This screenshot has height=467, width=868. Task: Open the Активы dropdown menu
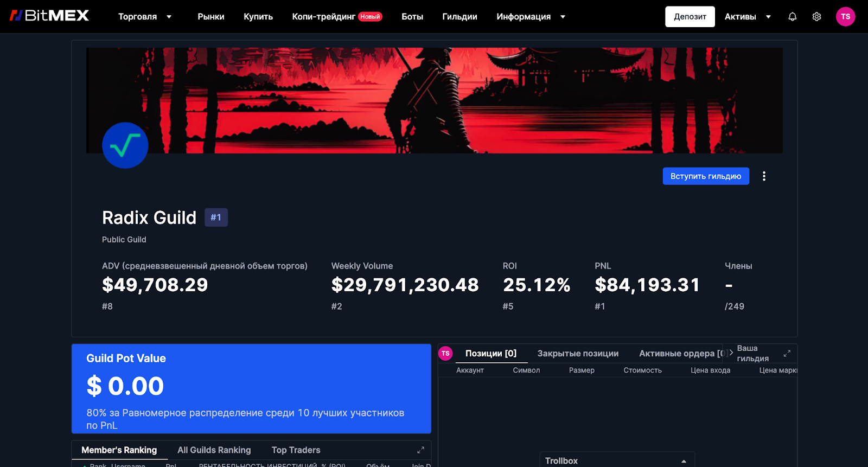pyautogui.click(x=748, y=17)
